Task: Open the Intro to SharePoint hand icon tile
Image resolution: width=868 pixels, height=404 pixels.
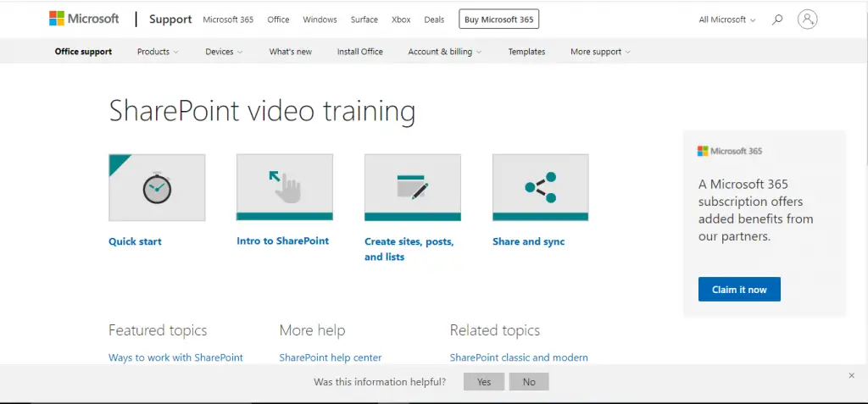Action: pyautogui.click(x=285, y=186)
